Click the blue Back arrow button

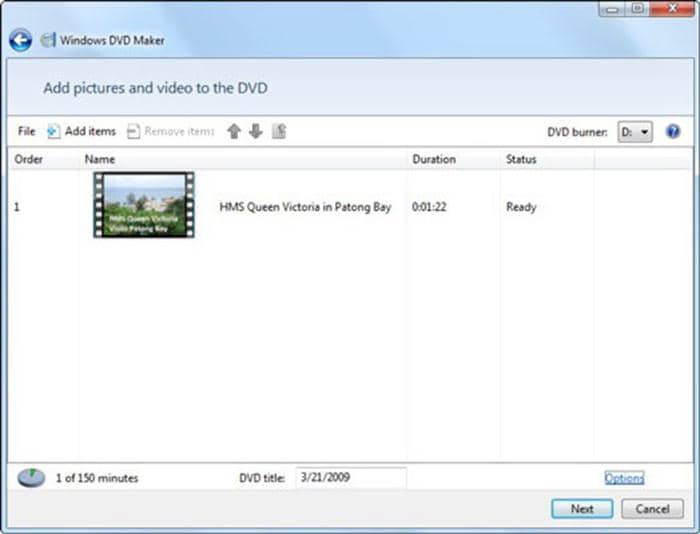(x=20, y=40)
